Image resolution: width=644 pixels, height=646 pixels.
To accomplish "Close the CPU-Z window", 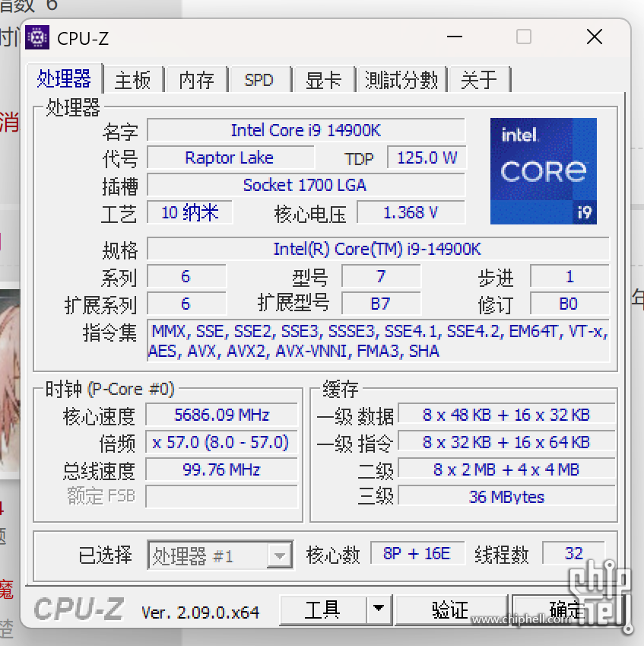I will tap(594, 37).
